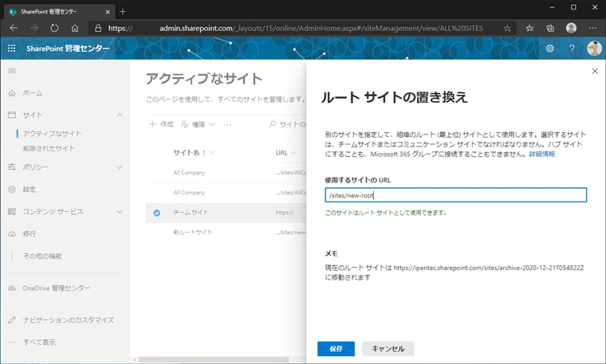
Task: Open browser favorites list icon
Action: tap(529, 28)
